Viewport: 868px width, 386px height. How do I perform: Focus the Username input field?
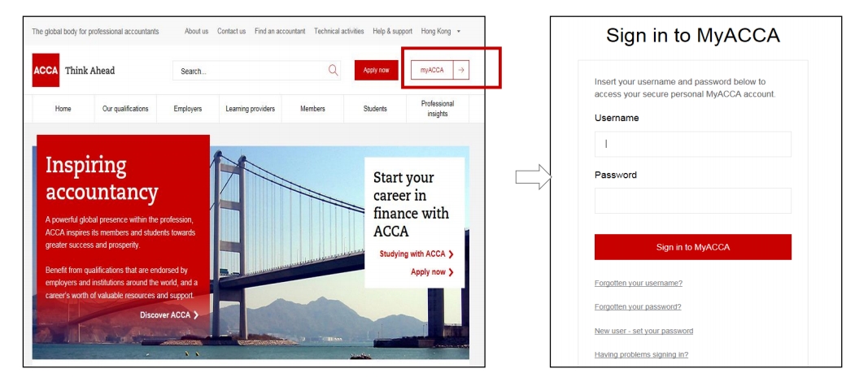pos(692,144)
